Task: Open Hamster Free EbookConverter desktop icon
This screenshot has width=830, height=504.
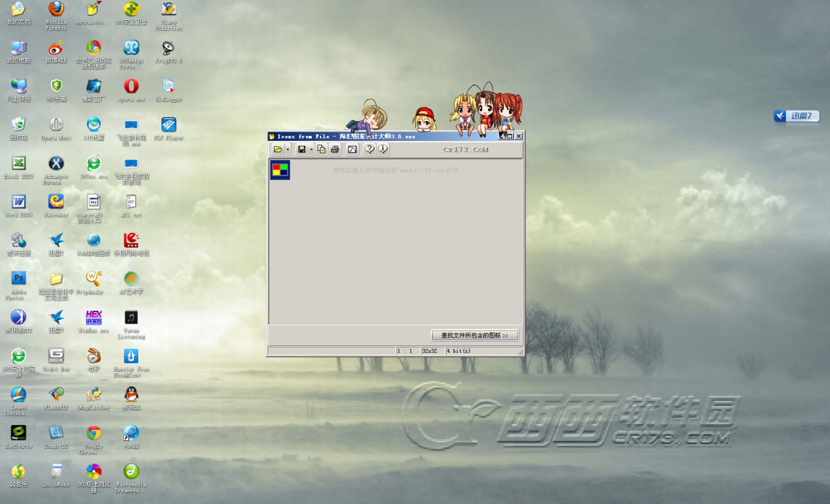Action: [x=131, y=363]
